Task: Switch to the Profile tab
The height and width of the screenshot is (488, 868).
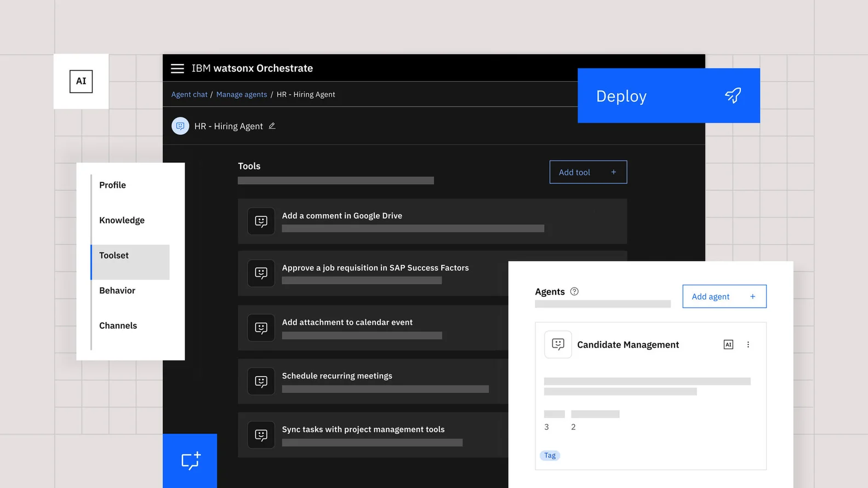Action: [113, 185]
